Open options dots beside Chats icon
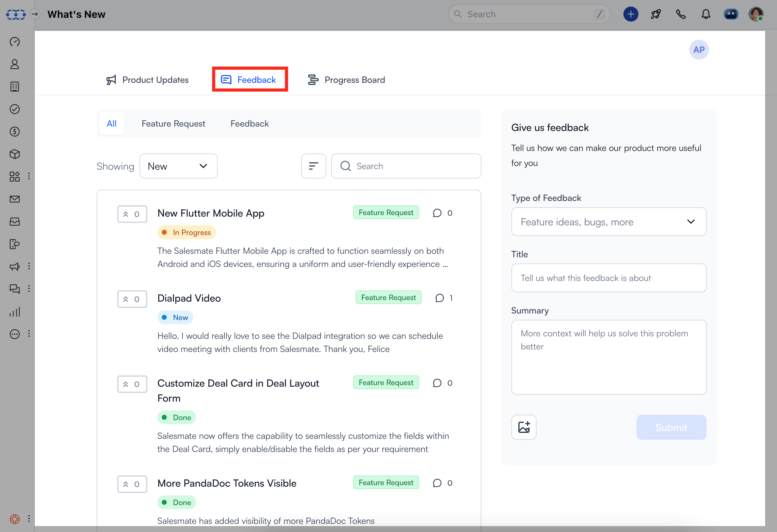777x532 pixels. 29,289
